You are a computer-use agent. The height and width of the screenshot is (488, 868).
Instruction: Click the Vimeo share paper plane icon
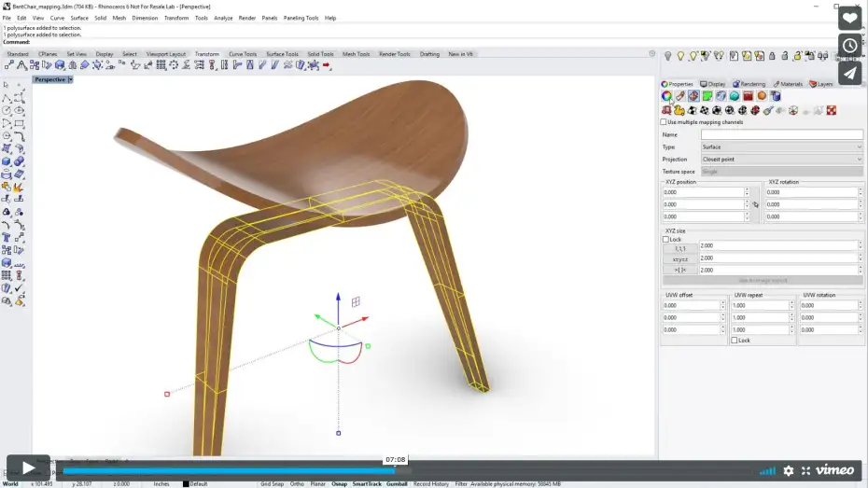[x=849, y=73]
